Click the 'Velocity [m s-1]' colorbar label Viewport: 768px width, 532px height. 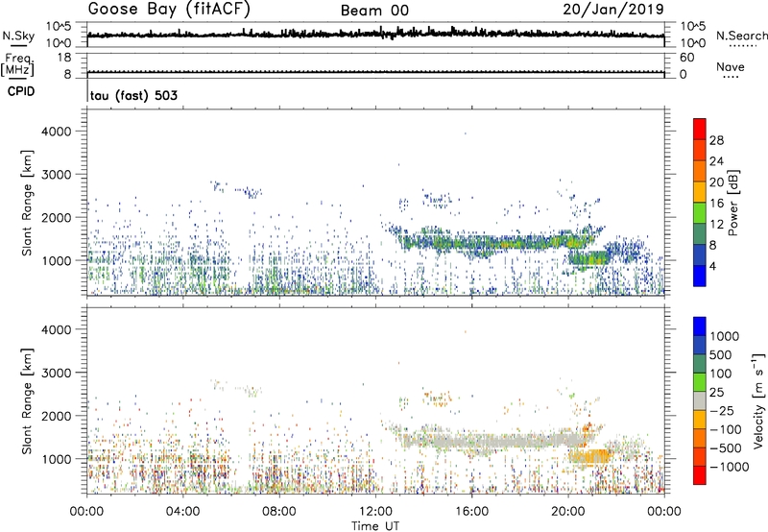pyautogui.click(x=758, y=400)
